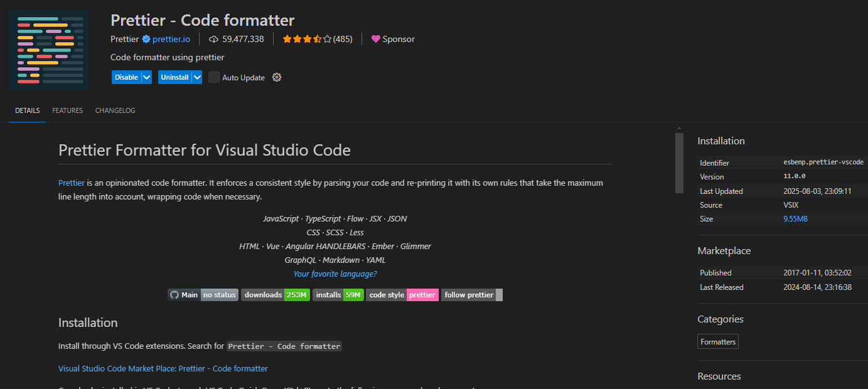868x389 pixels.
Task: Click the verified publisher badge icon
Action: pos(146,39)
